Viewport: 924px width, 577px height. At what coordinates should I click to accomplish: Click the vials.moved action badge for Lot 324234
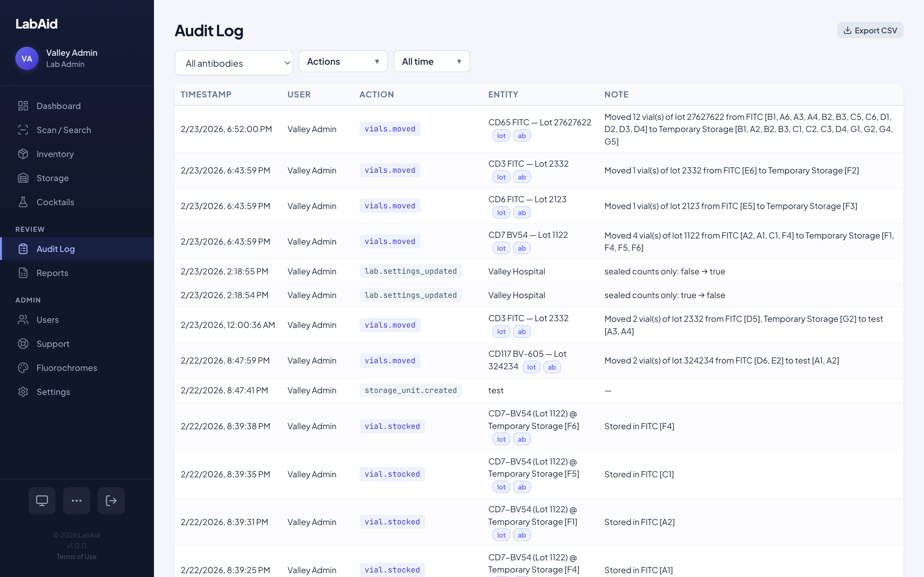(390, 360)
